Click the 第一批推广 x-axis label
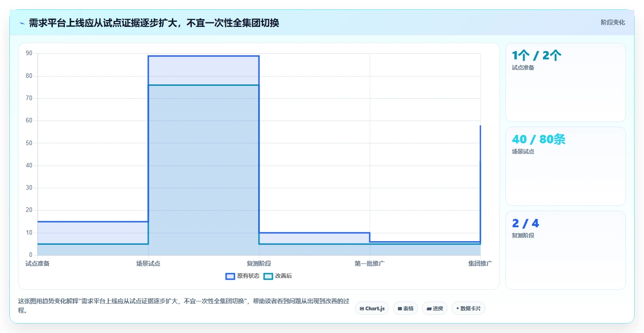Screen dimensions: 644x333 click(x=370, y=263)
